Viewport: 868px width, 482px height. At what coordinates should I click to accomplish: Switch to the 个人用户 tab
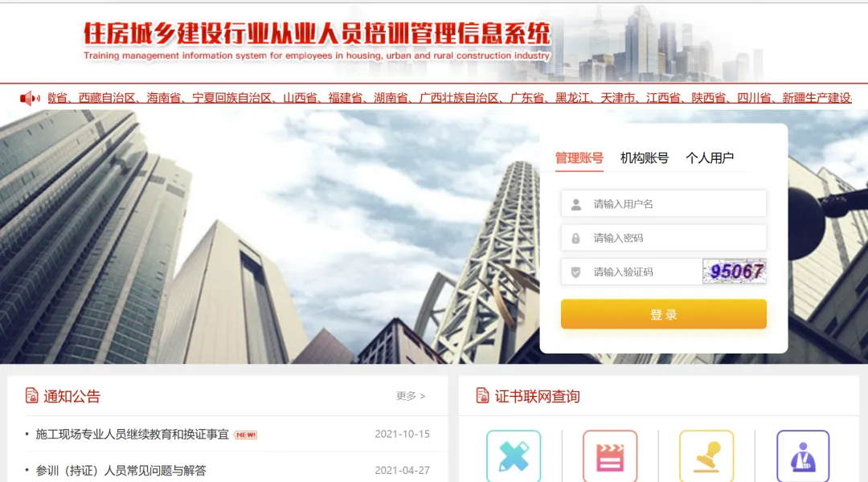pos(710,158)
